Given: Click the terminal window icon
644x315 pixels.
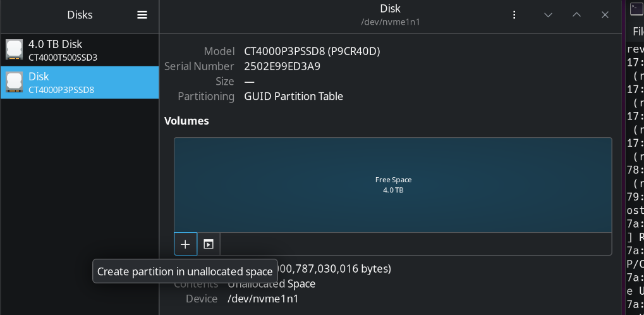Looking at the screenshot, I should [635, 8].
